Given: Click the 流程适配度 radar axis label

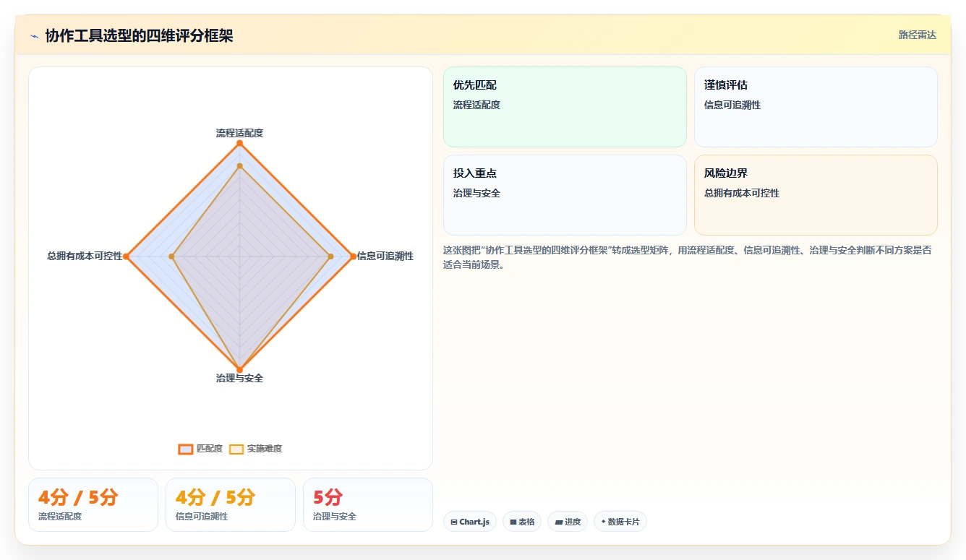Looking at the screenshot, I should click(x=239, y=133).
